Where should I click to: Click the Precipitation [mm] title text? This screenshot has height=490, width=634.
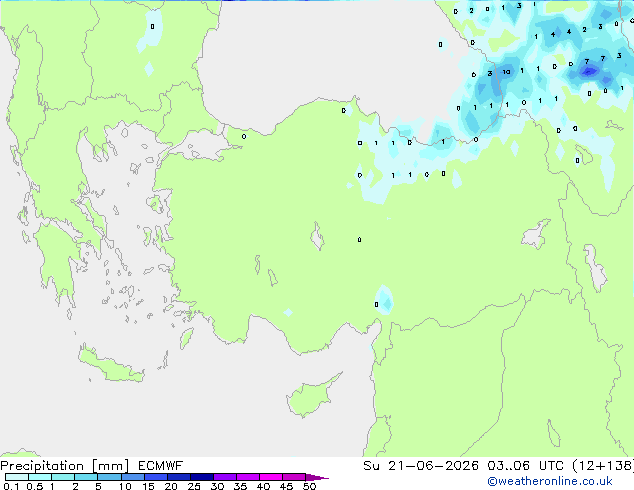(65, 466)
